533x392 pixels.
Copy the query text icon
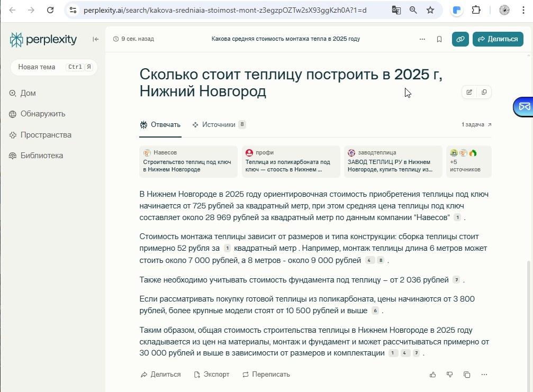484,92
